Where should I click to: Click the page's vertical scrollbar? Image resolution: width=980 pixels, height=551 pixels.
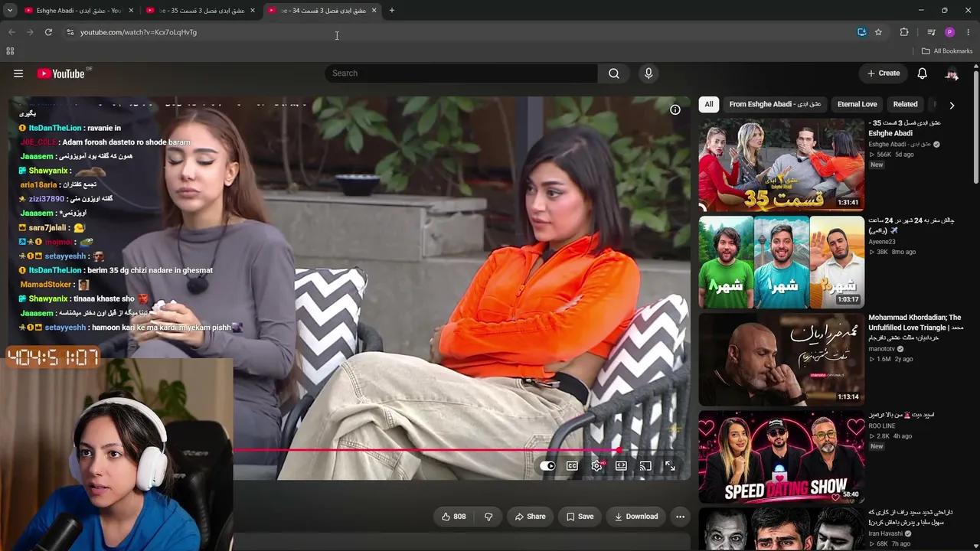(975, 126)
